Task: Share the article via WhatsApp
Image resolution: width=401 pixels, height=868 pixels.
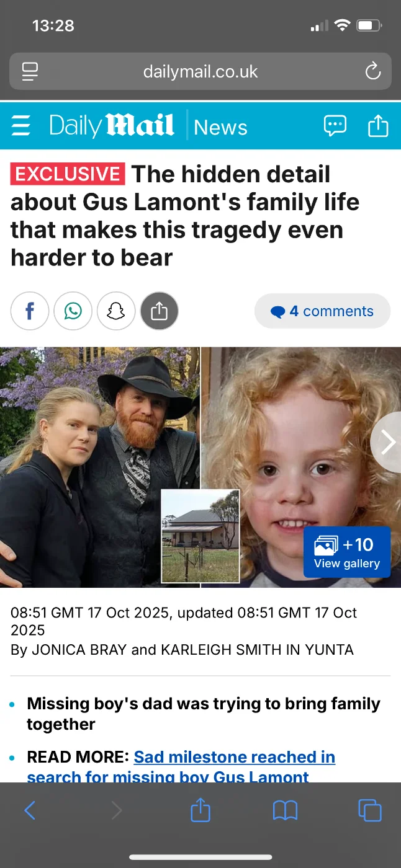Action: 73,311
